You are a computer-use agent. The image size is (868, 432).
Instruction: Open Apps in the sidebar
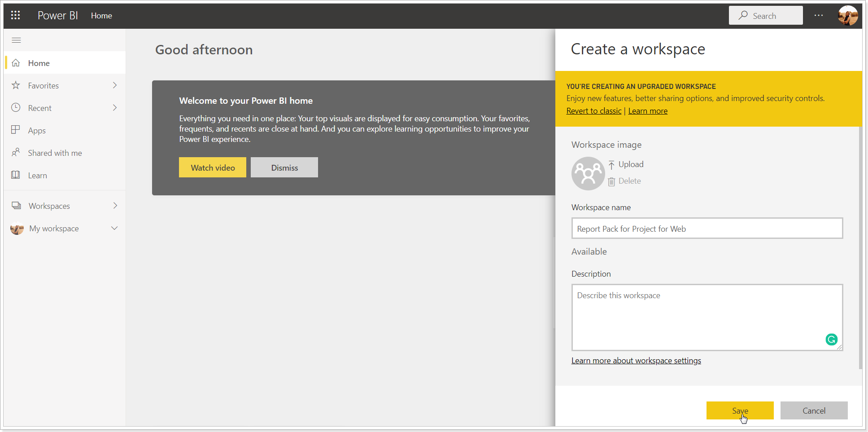65,130
